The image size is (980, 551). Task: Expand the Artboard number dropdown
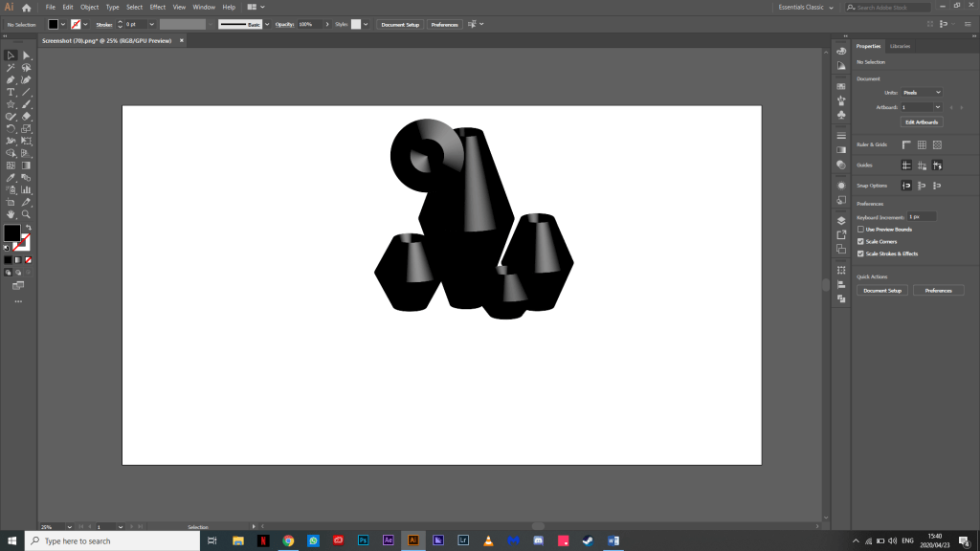coord(937,107)
